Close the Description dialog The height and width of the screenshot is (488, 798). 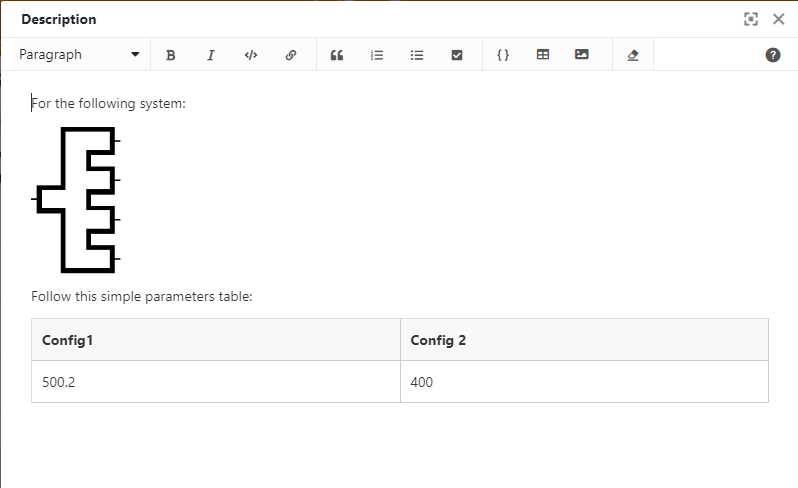point(778,19)
